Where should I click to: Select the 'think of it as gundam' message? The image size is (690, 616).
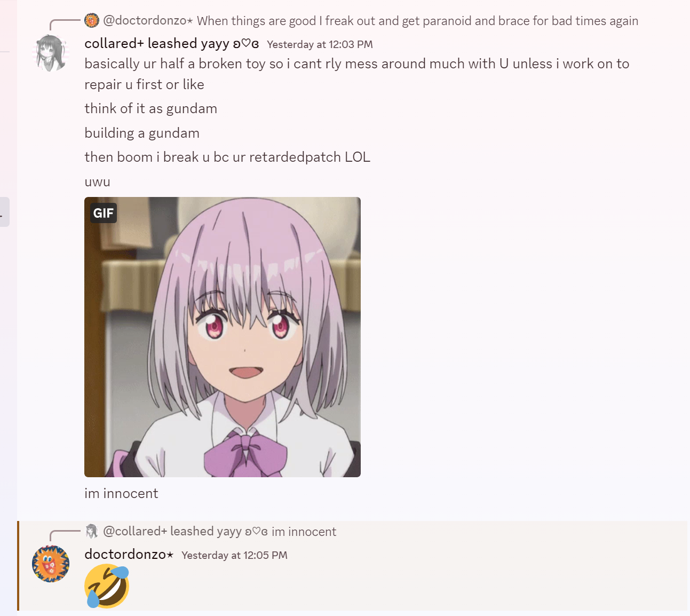[151, 109]
